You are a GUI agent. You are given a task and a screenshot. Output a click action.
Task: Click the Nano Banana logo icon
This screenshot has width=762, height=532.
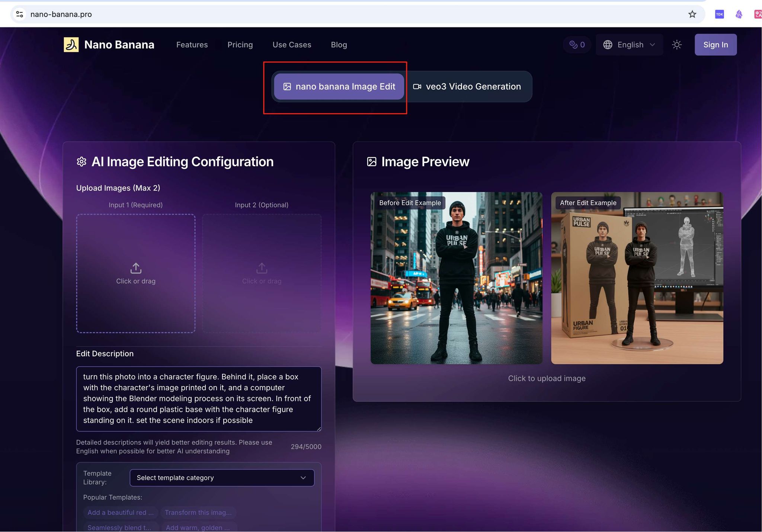click(x=71, y=45)
